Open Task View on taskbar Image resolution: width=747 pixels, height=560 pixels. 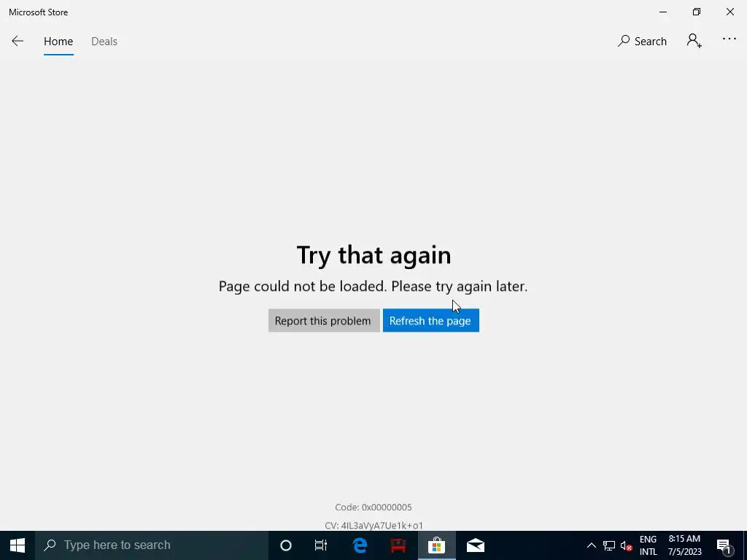[321, 545]
